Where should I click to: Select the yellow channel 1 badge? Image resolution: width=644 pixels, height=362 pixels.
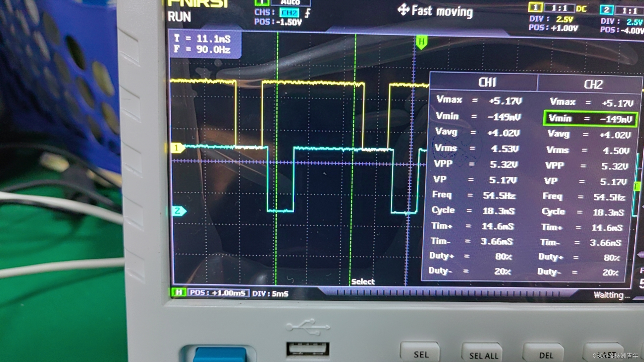point(535,8)
